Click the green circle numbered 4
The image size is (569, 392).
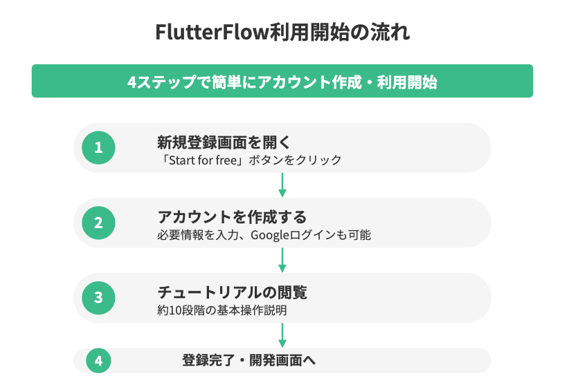tap(98, 360)
